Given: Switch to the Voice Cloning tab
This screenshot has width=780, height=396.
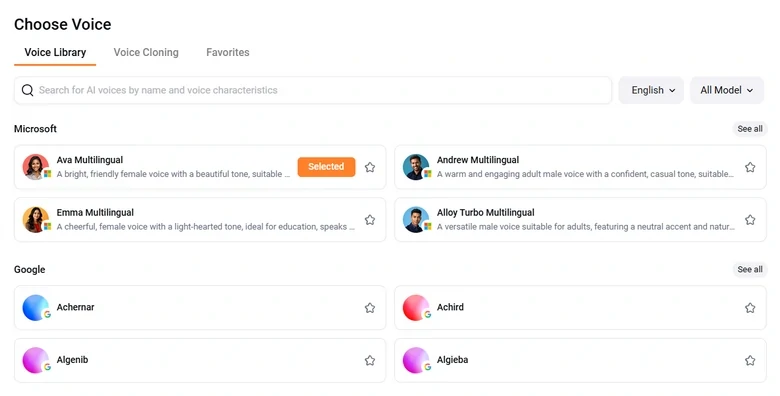Looking at the screenshot, I should 146,52.
